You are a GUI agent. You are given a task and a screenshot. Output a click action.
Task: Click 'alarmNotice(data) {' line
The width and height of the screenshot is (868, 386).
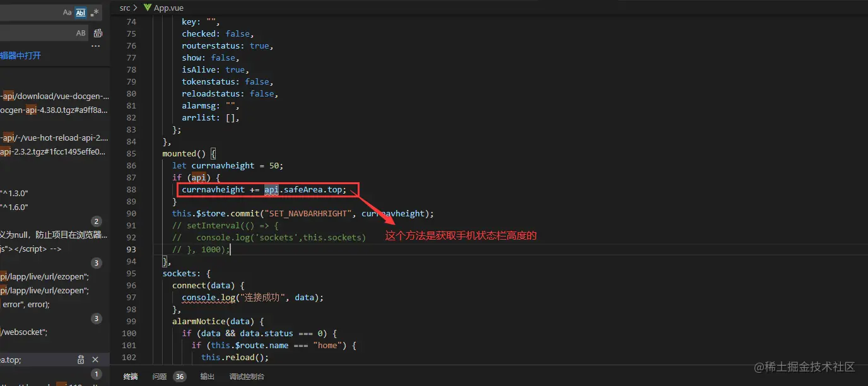(x=218, y=321)
